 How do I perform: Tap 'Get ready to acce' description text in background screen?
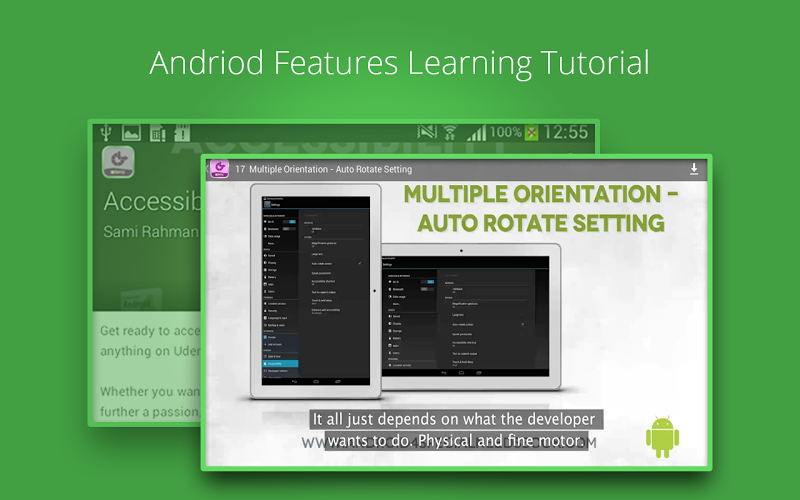click(x=150, y=331)
